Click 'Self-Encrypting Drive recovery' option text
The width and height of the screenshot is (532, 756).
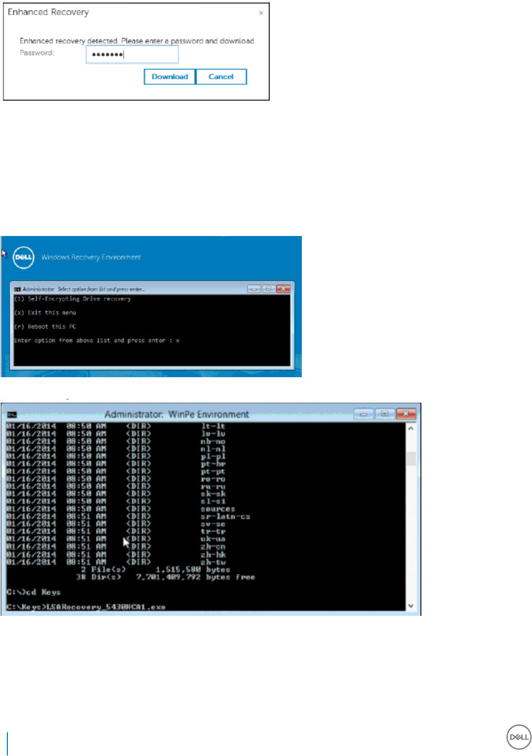80,299
